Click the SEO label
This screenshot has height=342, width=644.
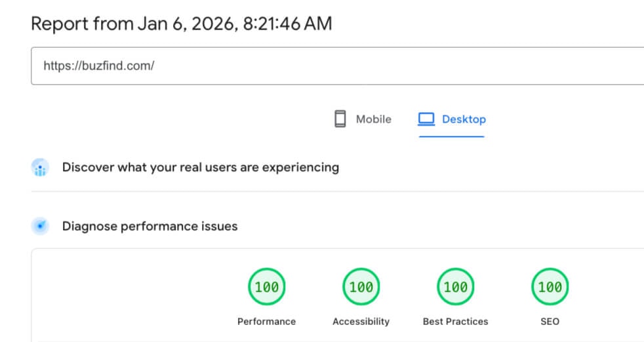point(550,322)
